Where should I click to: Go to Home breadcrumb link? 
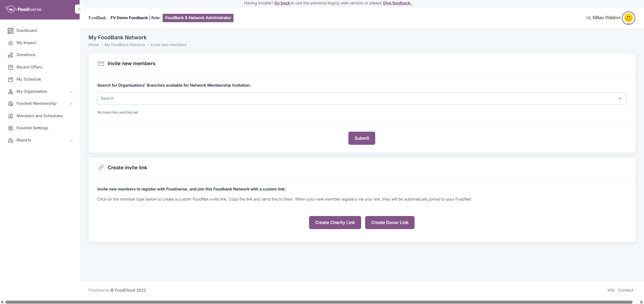click(94, 45)
